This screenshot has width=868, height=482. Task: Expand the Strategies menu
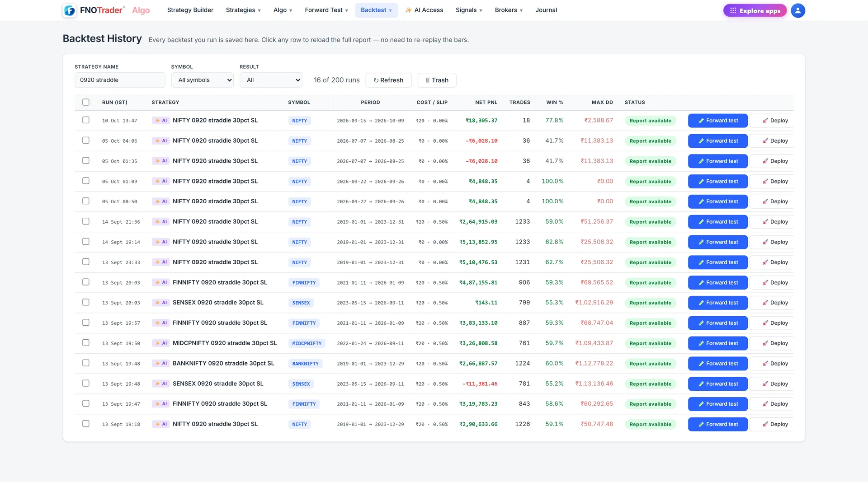pos(243,10)
